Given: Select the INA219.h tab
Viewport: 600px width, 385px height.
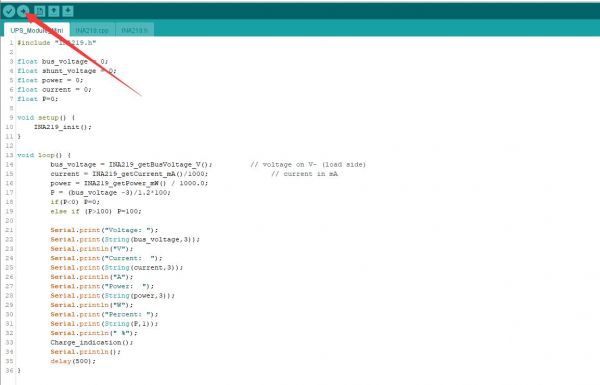Looking at the screenshot, I should [134, 30].
